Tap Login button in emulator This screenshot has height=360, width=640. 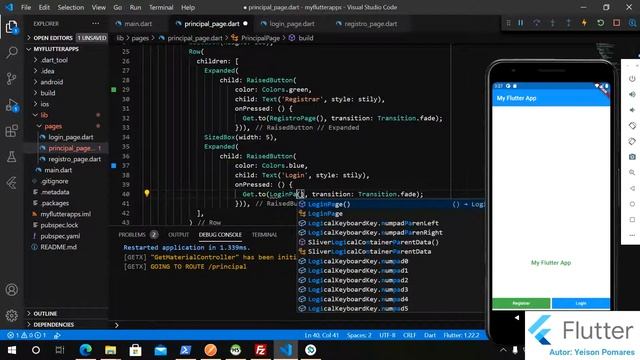581,303
